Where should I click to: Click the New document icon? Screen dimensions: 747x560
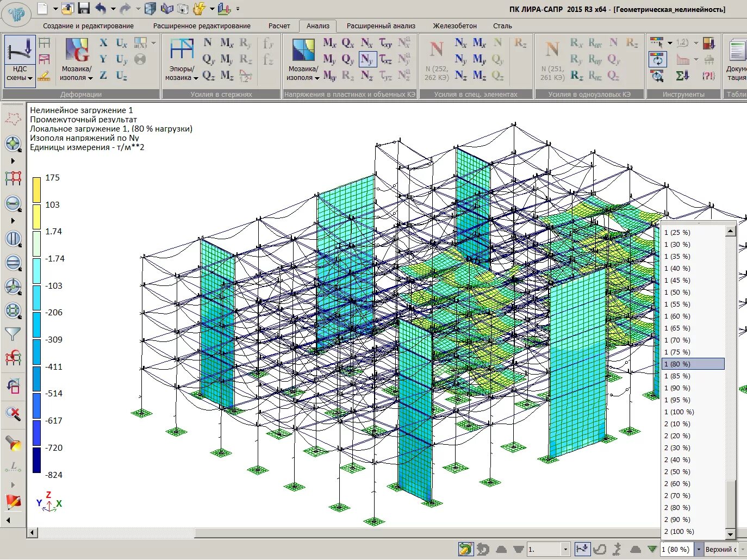(42, 8)
